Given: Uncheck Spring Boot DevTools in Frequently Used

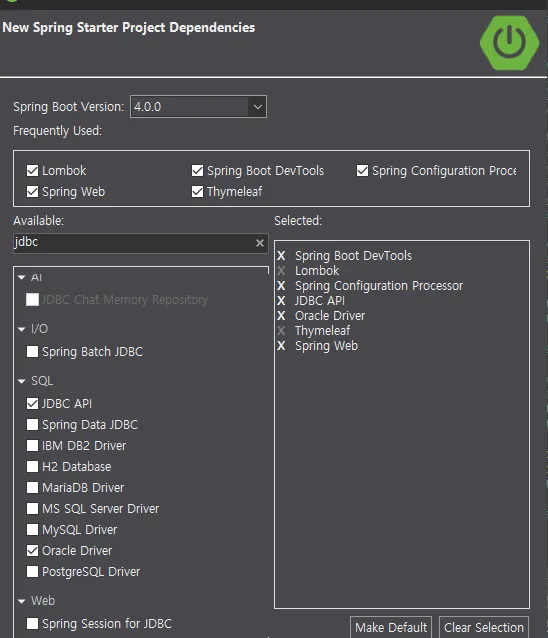Looking at the screenshot, I should [x=197, y=171].
